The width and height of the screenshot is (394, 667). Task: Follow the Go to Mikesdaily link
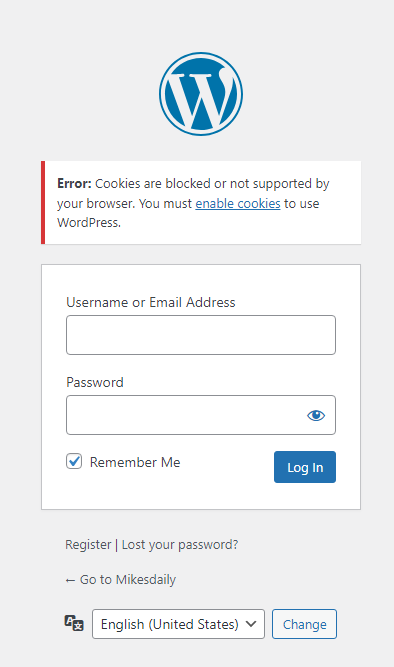[x=120, y=579]
